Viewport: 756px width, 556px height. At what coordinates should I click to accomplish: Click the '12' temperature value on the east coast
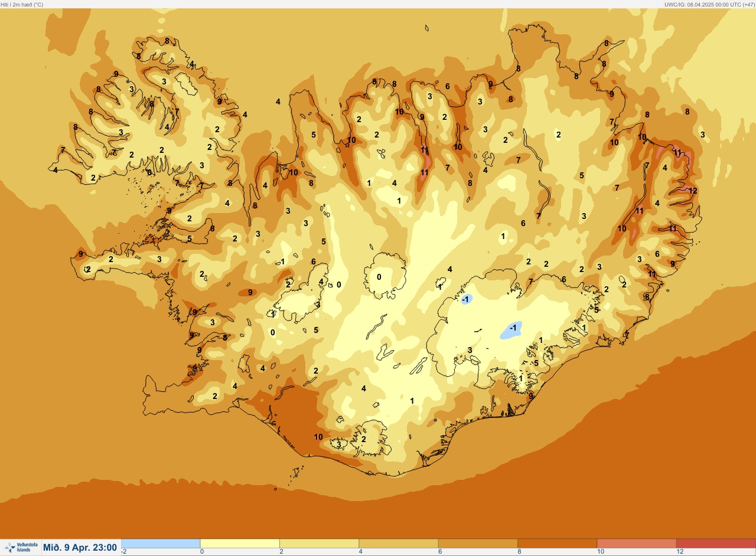click(x=693, y=191)
